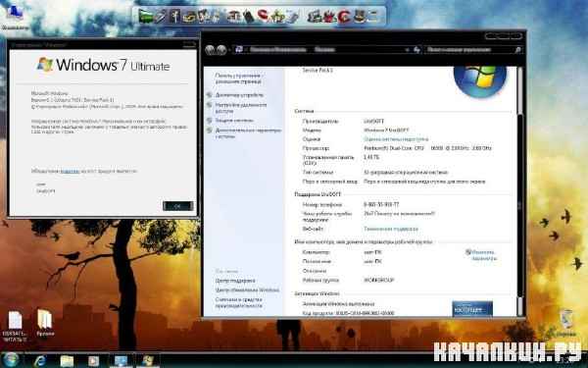Open System protection link in sidebar
The image size is (588, 368).
tap(234, 121)
